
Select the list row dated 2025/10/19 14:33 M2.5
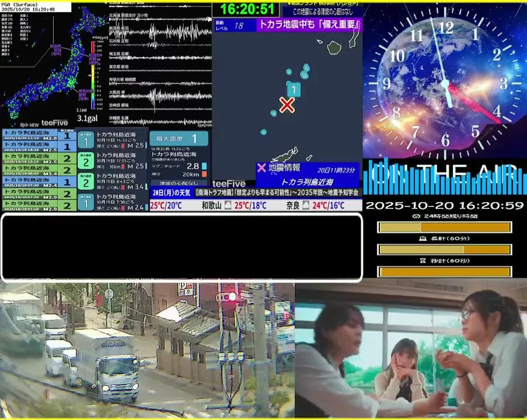(x=39, y=146)
